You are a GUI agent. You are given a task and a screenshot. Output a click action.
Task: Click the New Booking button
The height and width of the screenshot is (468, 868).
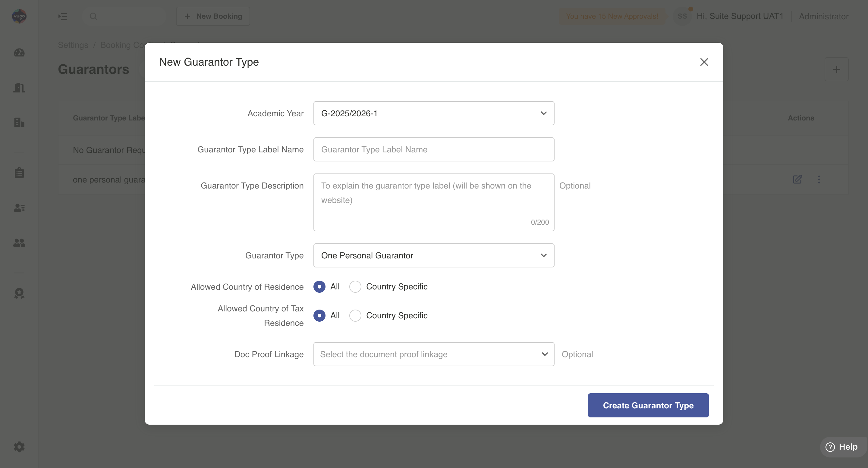(x=213, y=16)
